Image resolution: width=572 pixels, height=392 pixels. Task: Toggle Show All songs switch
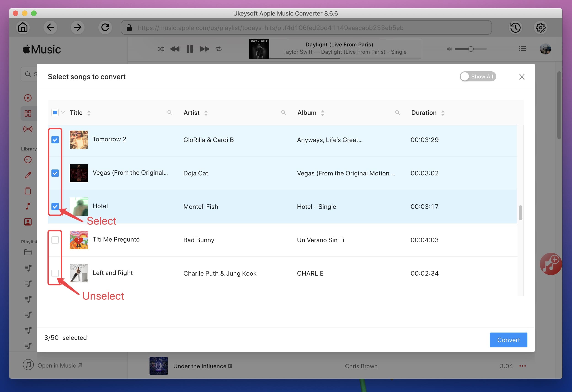[477, 76]
